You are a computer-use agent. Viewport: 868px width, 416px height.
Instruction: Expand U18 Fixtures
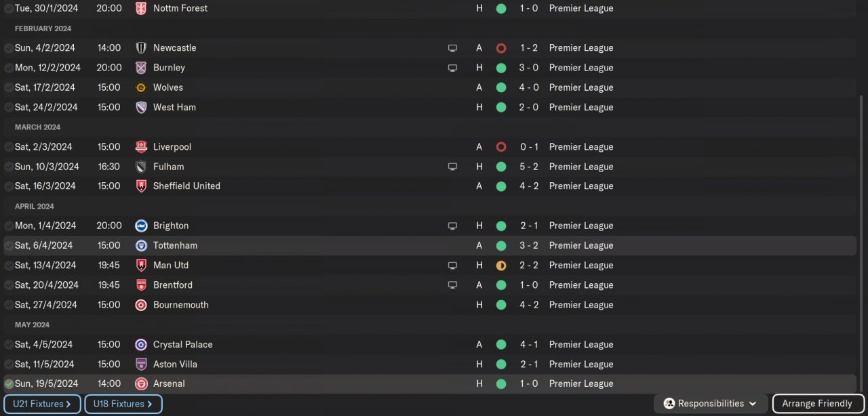click(123, 404)
